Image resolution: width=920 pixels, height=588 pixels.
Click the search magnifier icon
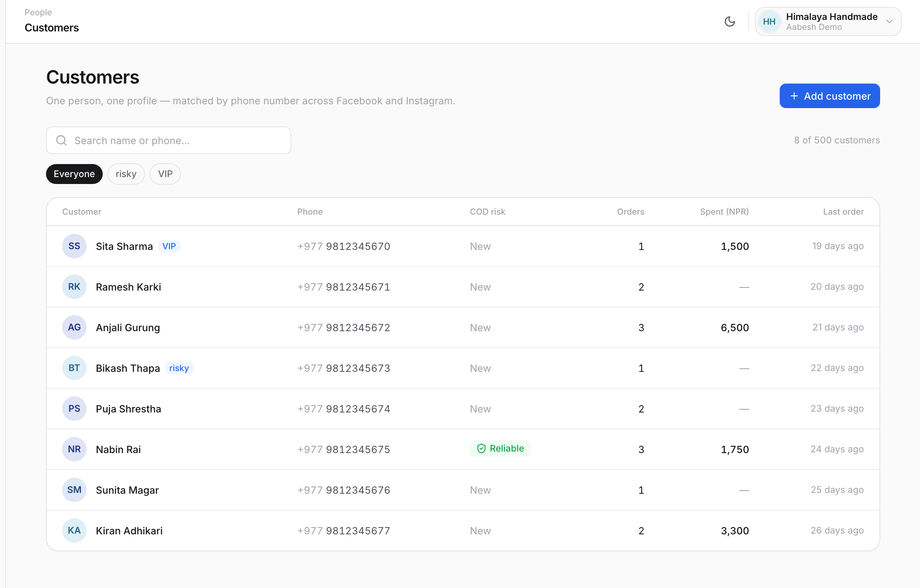(61, 140)
